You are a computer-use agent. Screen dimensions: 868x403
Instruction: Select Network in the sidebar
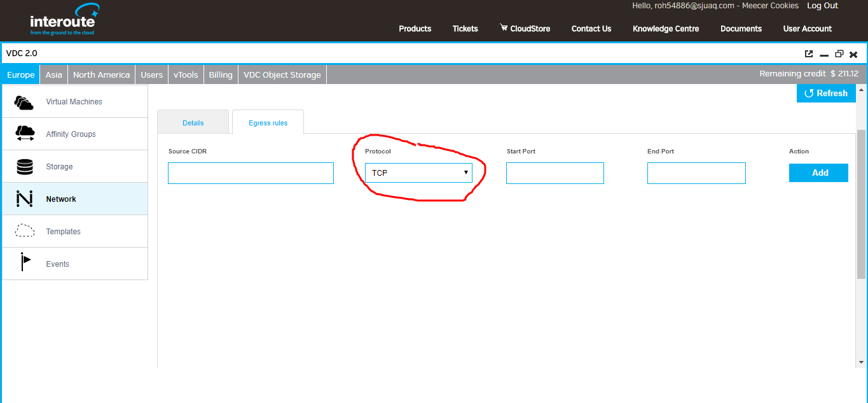(x=75, y=199)
